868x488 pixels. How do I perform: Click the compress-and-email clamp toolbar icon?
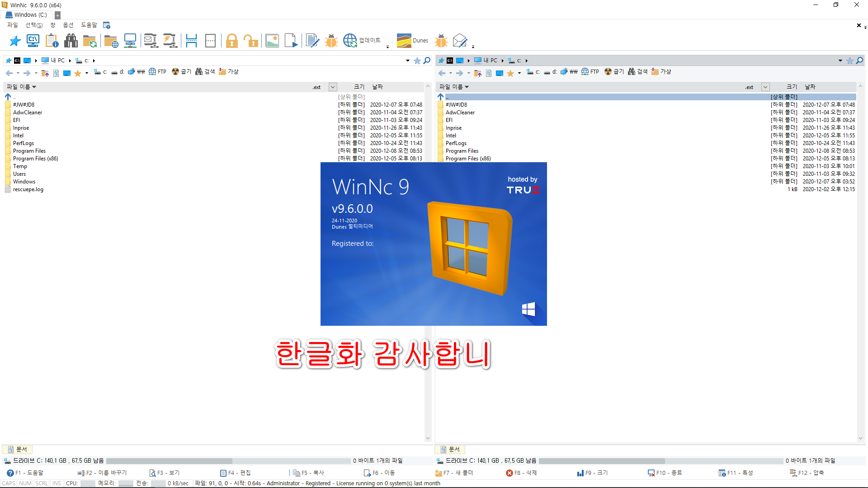click(151, 41)
